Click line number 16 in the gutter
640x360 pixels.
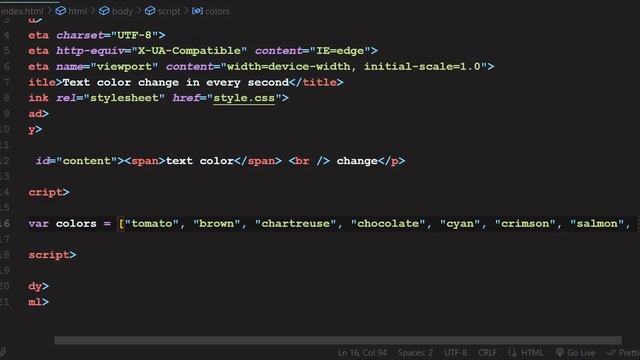(x=5, y=224)
